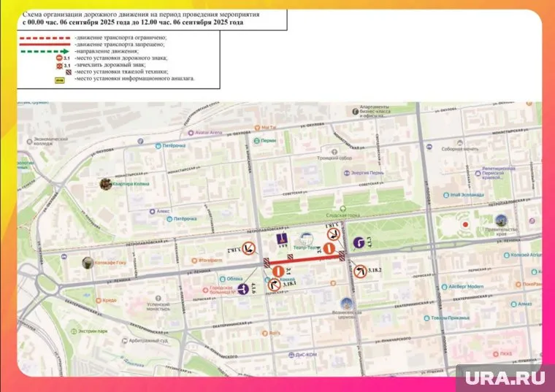The image size is (555, 392).
Task: Click the Котокафе Гоку photo marker
Action: pyautogui.click(x=88, y=262)
